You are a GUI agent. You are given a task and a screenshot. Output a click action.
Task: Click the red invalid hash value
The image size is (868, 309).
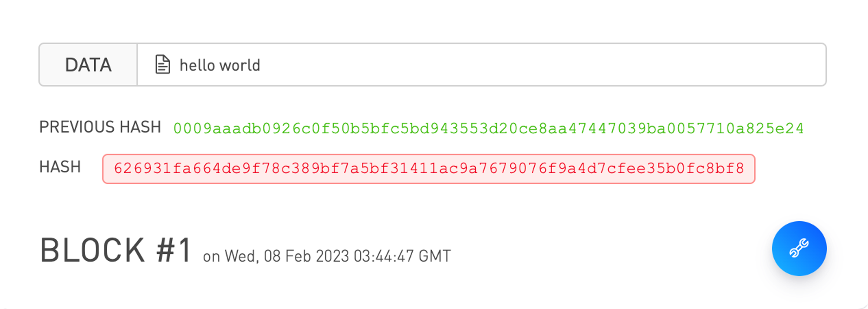click(x=429, y=168)
